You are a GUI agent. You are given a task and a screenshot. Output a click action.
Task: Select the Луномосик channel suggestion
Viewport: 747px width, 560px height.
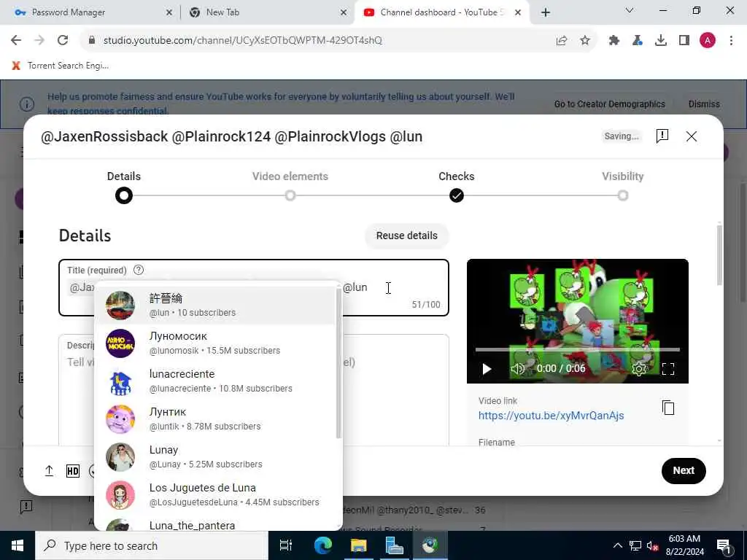215,343
